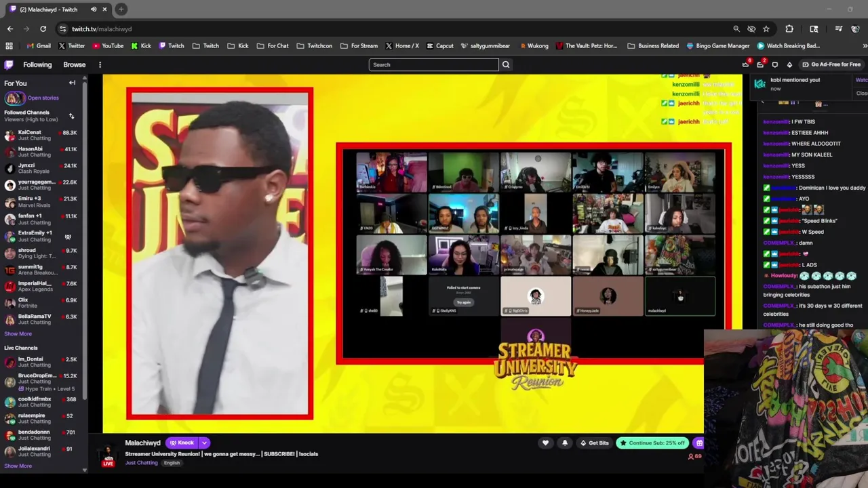Open the whispers chat bubble icon
This screenshot has height=488, width=868.
tap(775, 64)
